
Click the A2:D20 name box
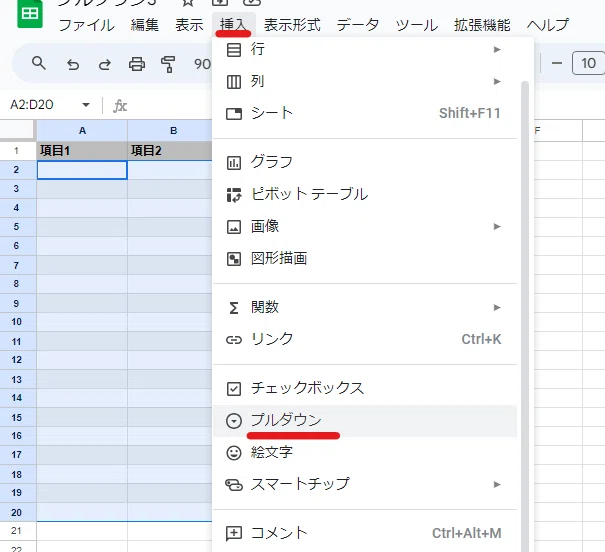32,105
